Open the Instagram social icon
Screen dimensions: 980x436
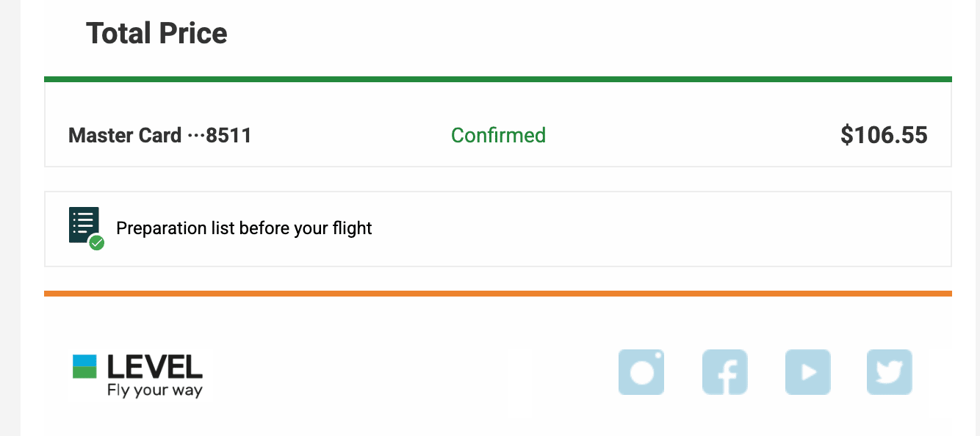641,372
